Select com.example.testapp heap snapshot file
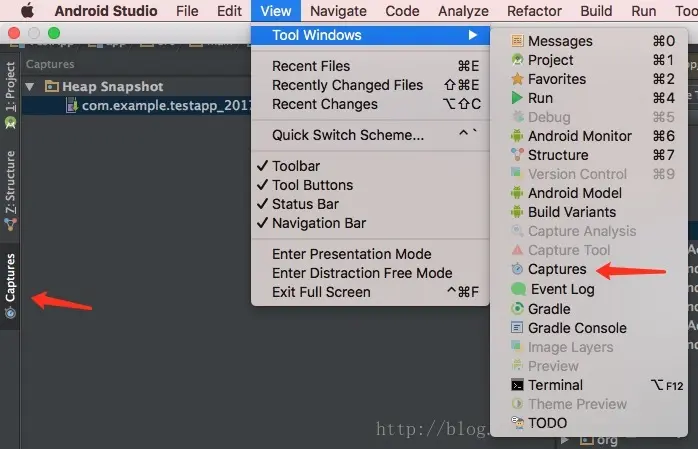The width and height of the screenshot is (698, 449). tap(136, 105)
